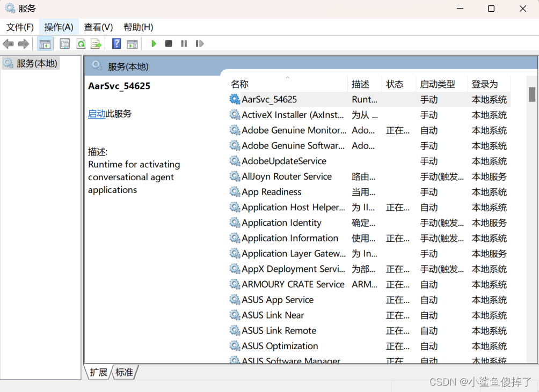The height and width of the screenshot is (392, 539).
Task: Select gear icon beside Application Identity
Action: (x=235, y=223)
